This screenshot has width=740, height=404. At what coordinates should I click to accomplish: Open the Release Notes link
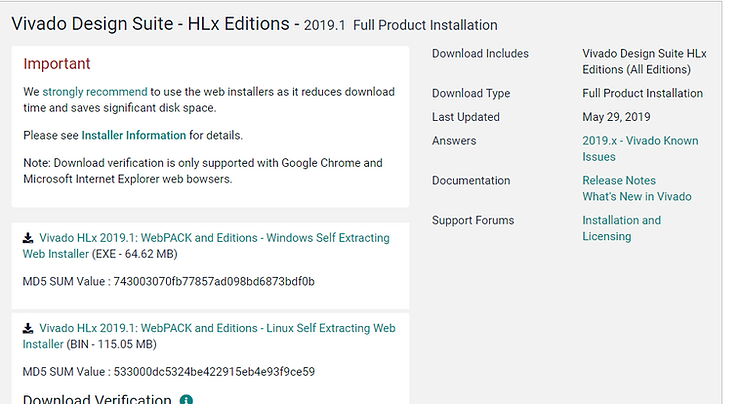(x=619, y=180)
